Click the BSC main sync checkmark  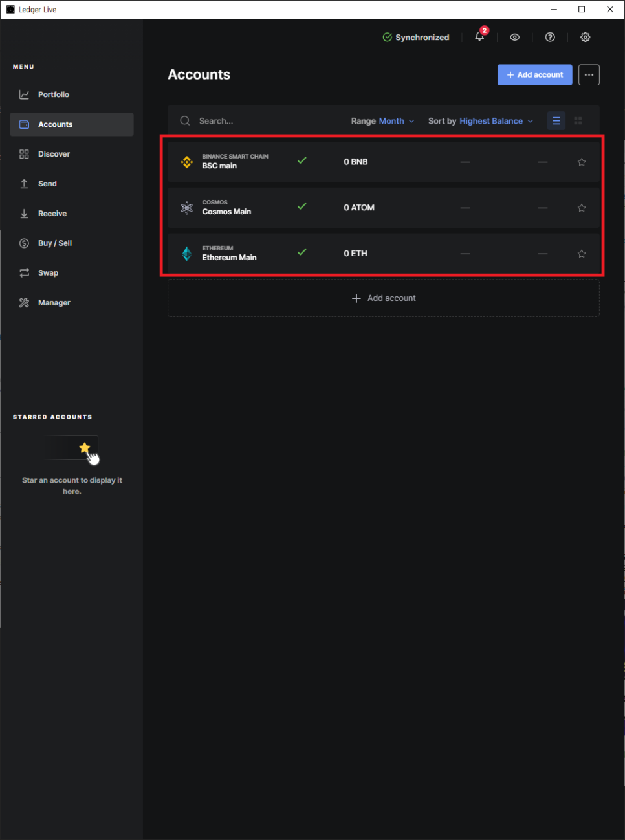302,160
